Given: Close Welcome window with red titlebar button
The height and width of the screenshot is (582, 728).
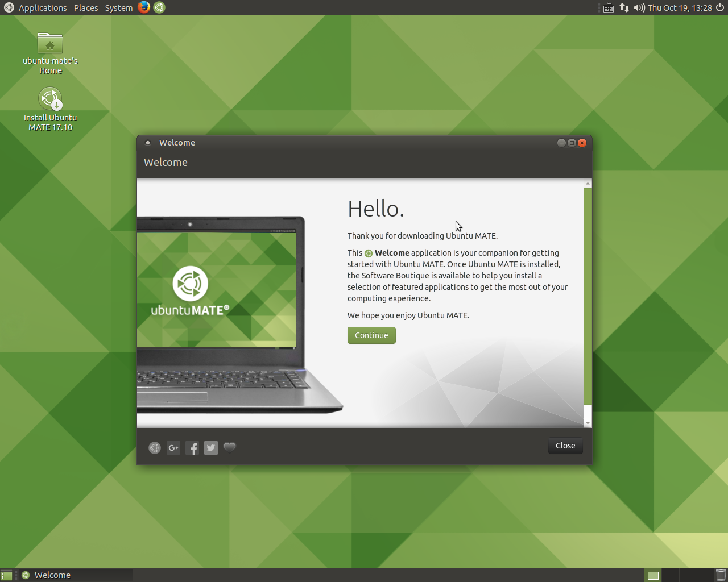Looking at the screenshot, I should (x=582, y=143).
